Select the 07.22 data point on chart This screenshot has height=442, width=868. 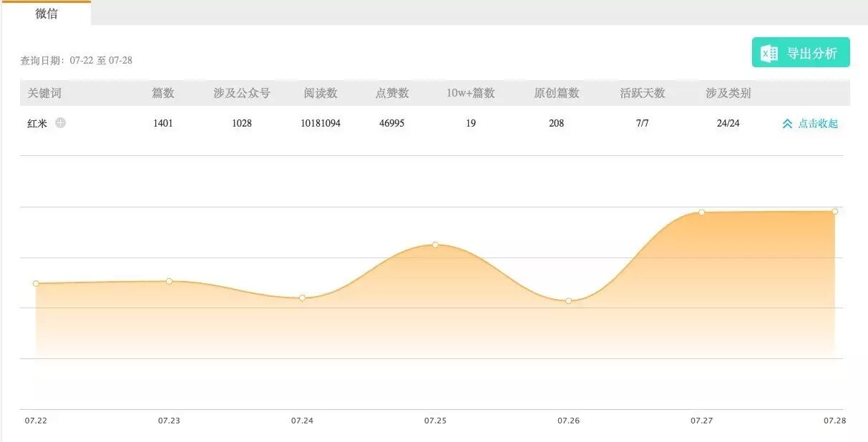[x=36, y=284]
